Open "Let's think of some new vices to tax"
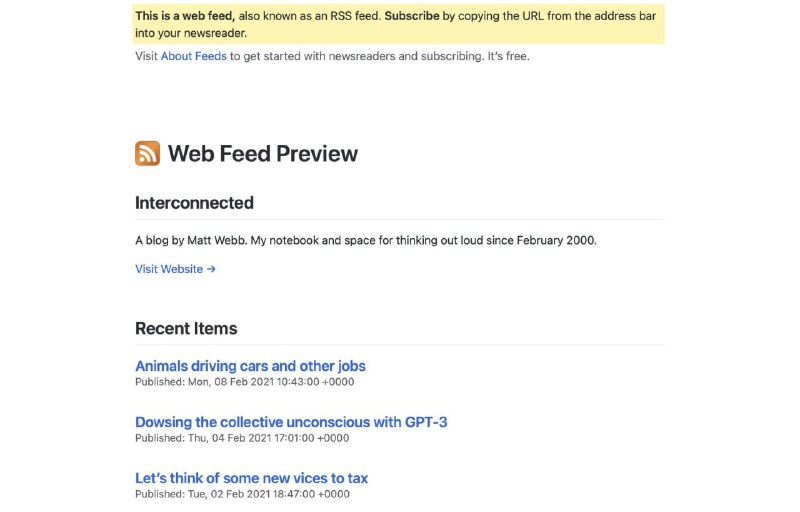 pos(251,478)
